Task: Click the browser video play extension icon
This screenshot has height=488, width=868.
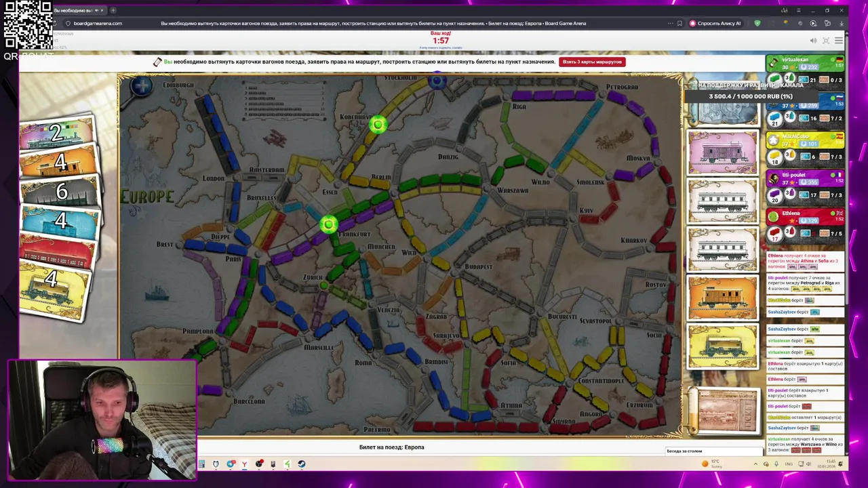Action: click(x=813, y=23)
